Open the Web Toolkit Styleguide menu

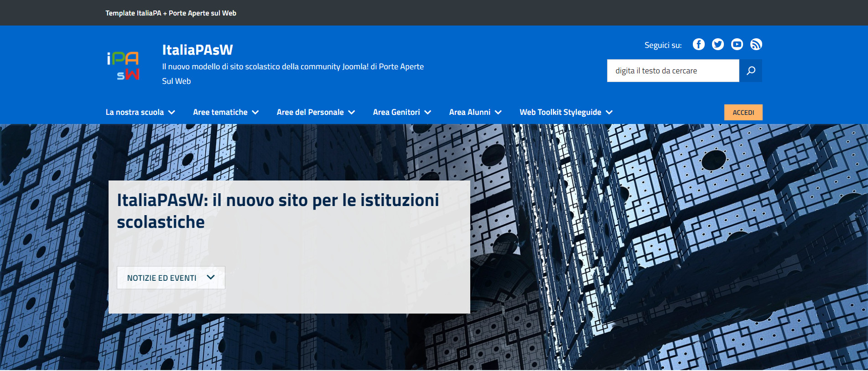(566, 112)
